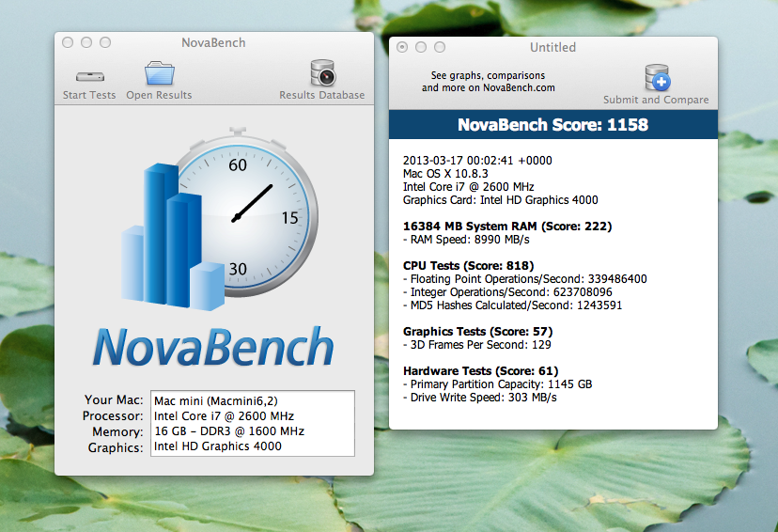This screenshot has width=778, height=532.
Task: Click the NovaBench window title
Action: pos(213,42)
